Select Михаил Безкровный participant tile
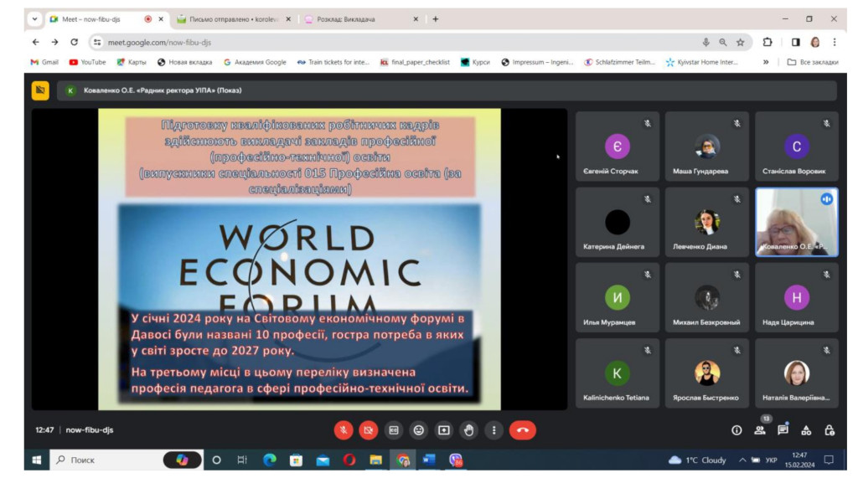This screenshot has width=858, height=504. click(x=707, y=297)
